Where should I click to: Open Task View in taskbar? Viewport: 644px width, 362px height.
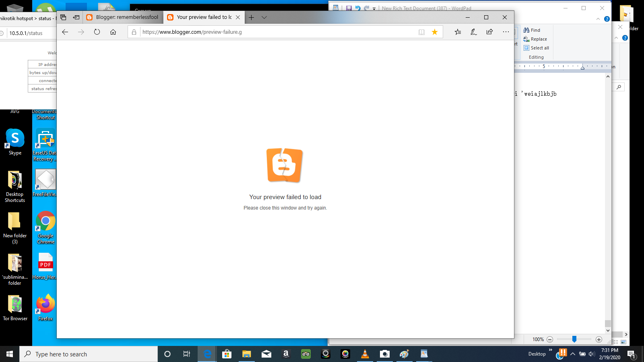pos(187,354)
